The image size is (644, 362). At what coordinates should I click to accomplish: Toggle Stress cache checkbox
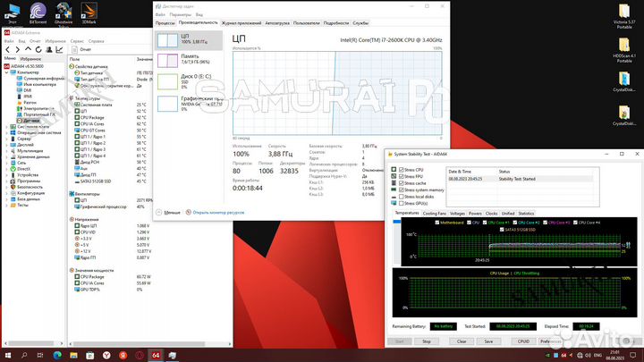pyautogui.click(x=402, y=183)
